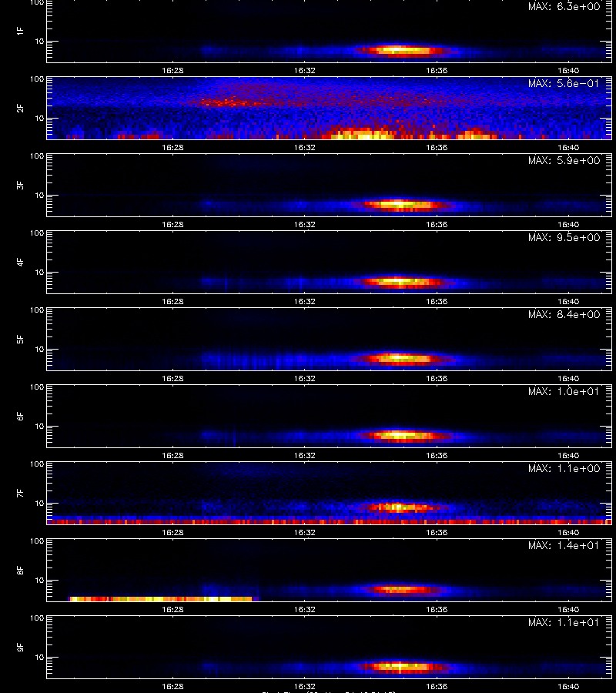This screenshot has width=616, height=693.
Task: Click the 16:32 tick label below 4F panel
Action: (x=304, y=301)
